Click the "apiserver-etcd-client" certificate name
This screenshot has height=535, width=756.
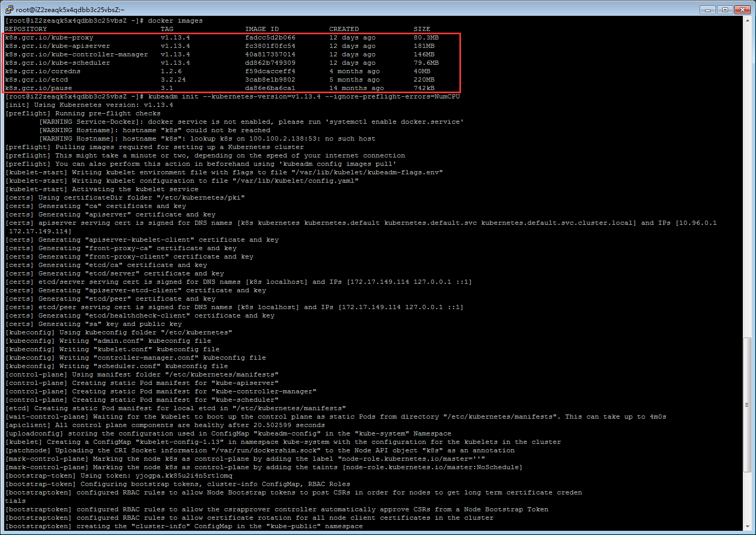coord(133,290)
